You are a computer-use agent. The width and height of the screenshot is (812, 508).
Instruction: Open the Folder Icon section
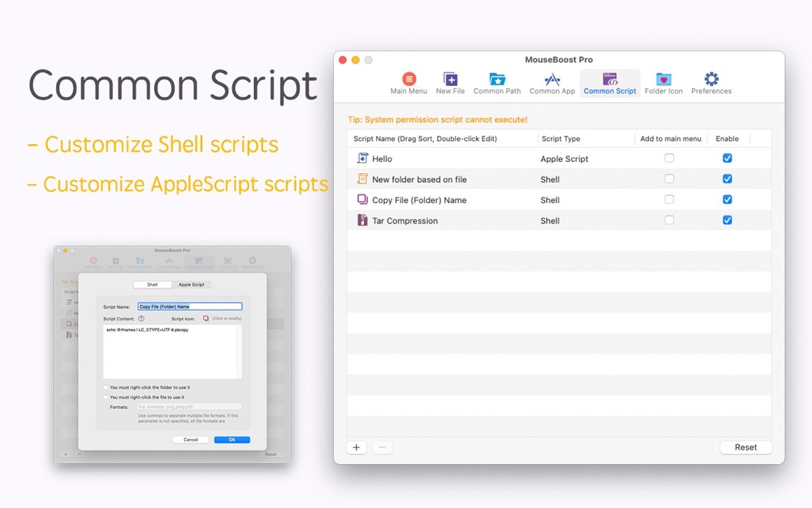point(663,79)
